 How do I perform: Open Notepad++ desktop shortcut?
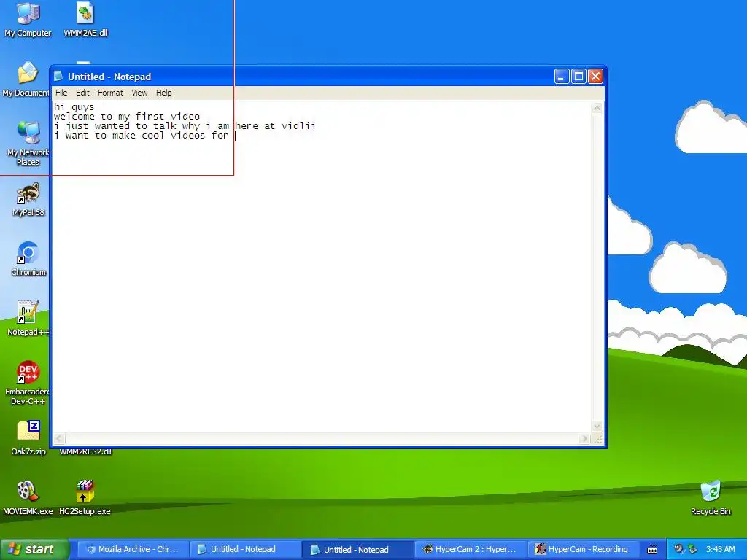coord(28,318)
